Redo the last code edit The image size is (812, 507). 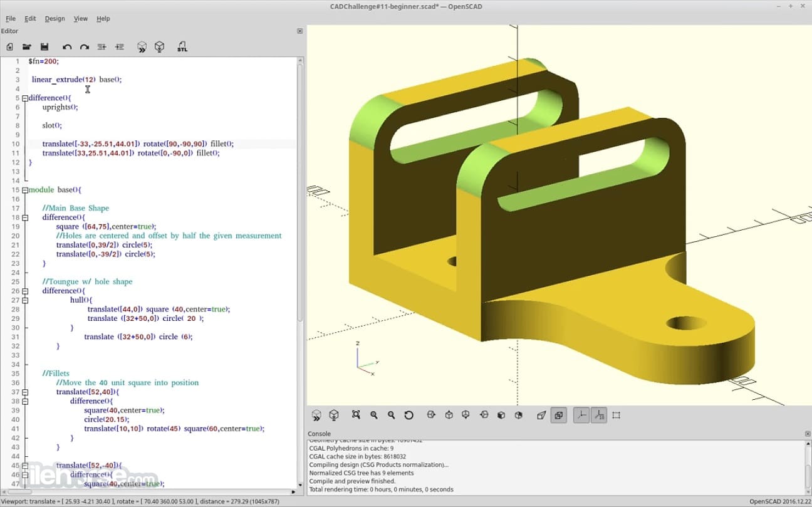tap(84, 46)
